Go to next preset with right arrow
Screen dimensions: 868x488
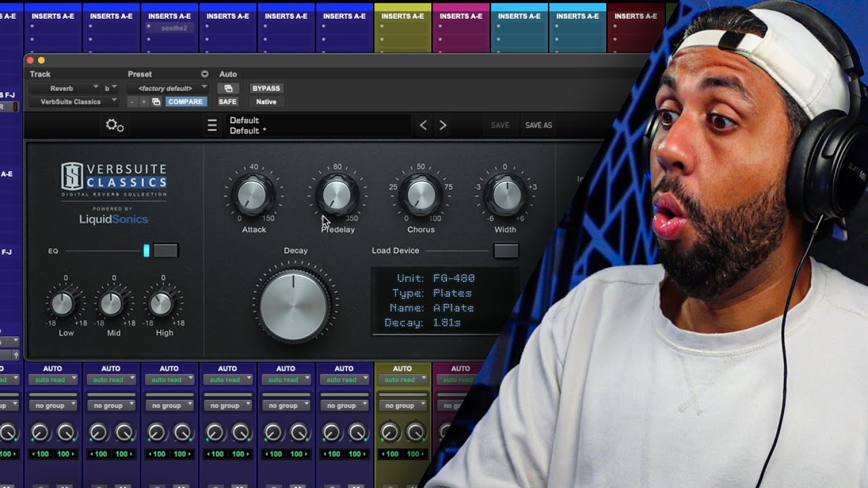coord(443,125)
